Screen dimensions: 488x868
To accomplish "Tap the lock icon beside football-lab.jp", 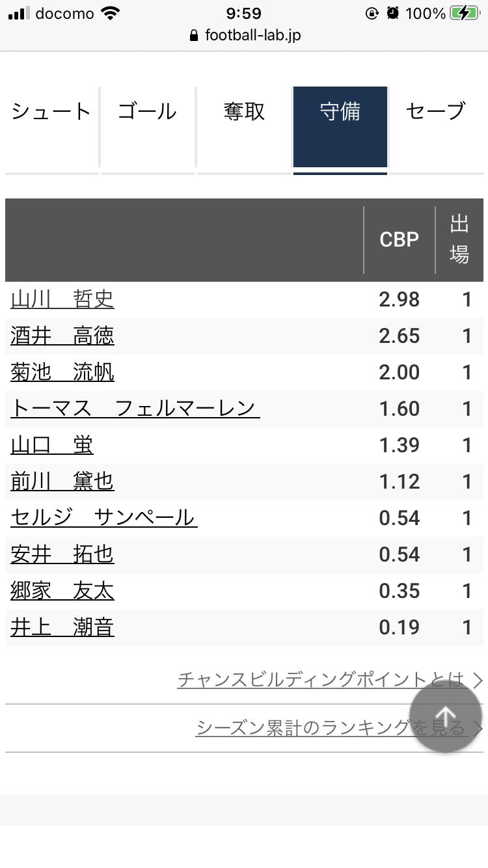I will tap(193, 36).
